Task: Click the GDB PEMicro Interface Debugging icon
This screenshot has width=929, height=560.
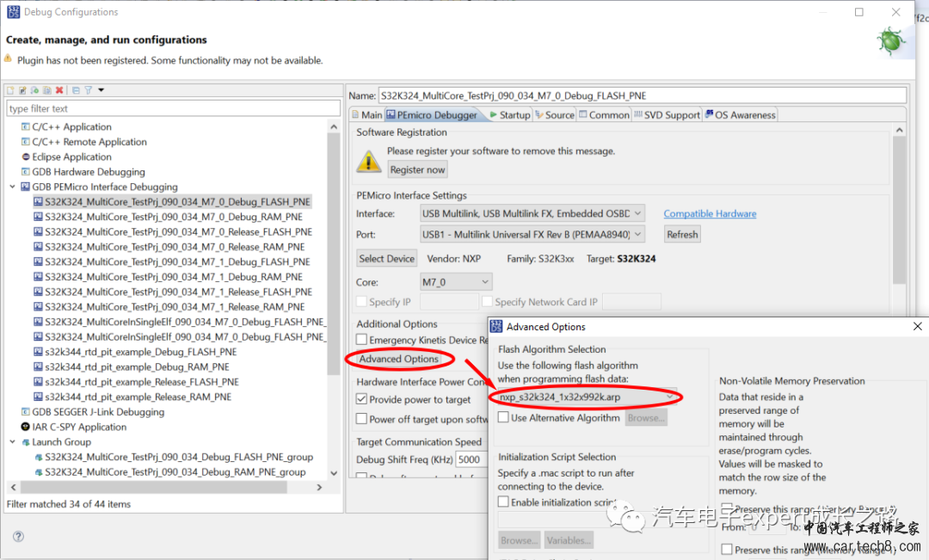Action: pyautogui.click(x=26, y=187)
